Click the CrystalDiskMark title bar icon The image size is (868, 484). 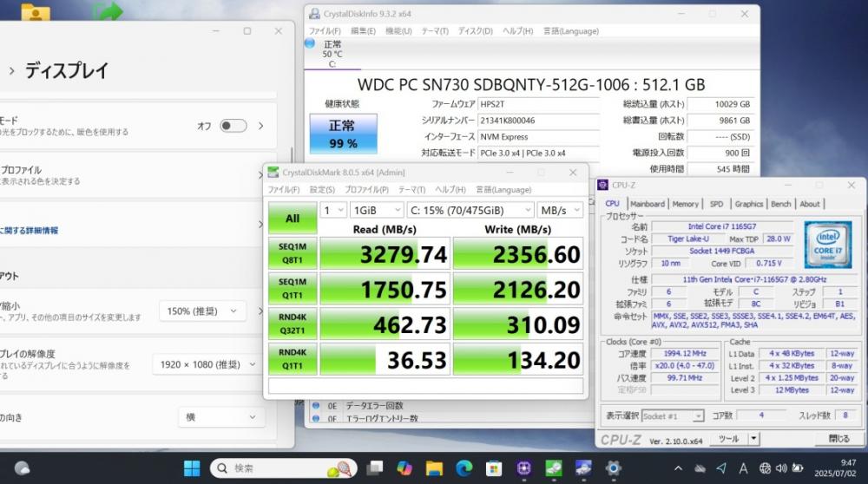click(273, 173)
